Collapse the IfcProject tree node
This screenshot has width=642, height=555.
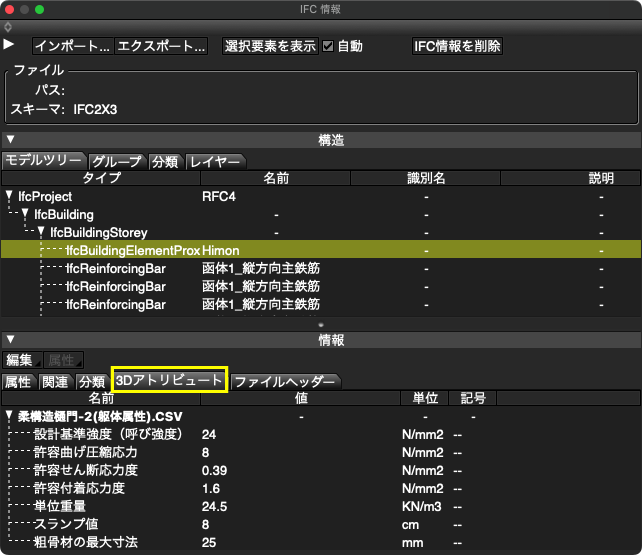(x=9, y=197)
